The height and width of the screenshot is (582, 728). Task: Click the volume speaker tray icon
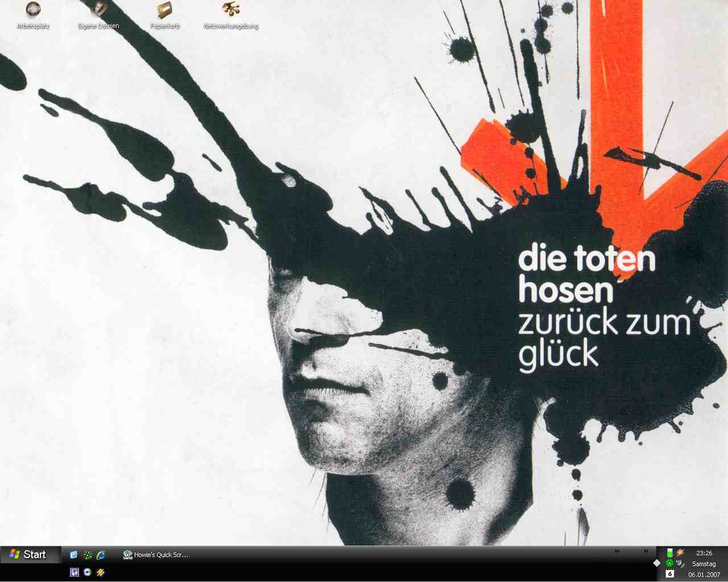(680, 563)
